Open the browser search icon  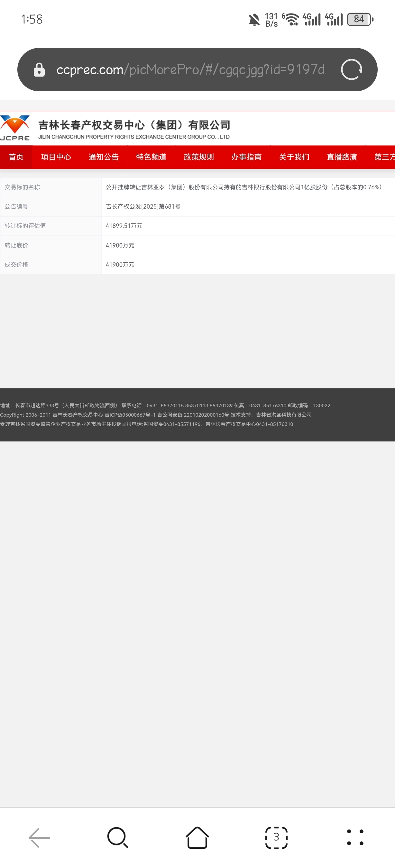tap(118, 838)
